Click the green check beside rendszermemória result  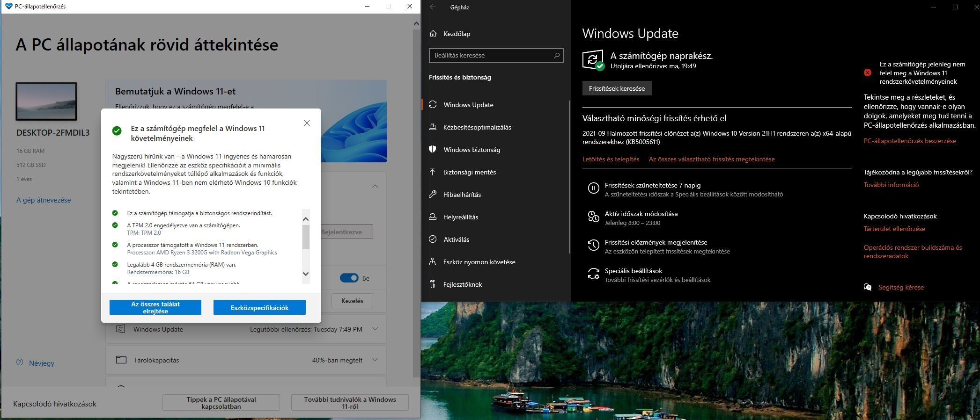[x=115, y=264]
